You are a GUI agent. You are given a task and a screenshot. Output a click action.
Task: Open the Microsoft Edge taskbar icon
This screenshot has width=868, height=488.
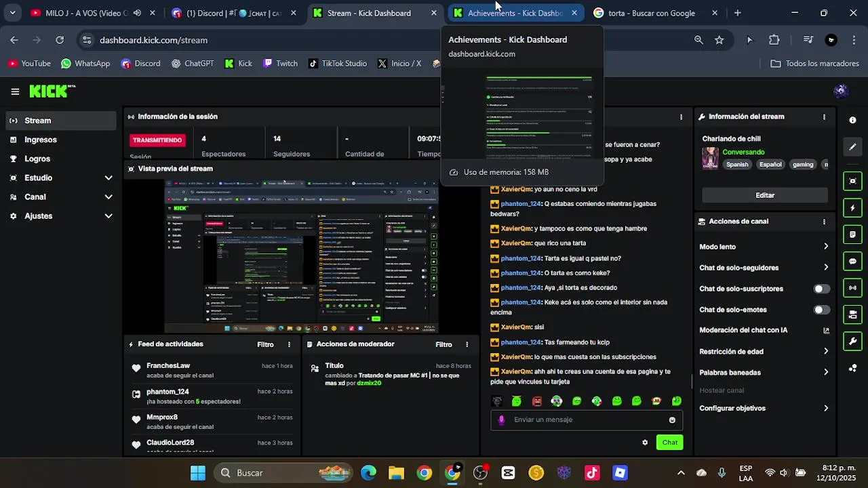point(368,473)
